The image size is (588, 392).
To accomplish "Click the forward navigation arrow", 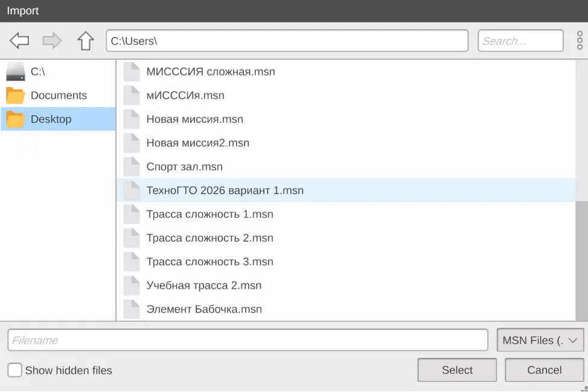I will coord(53,41).
